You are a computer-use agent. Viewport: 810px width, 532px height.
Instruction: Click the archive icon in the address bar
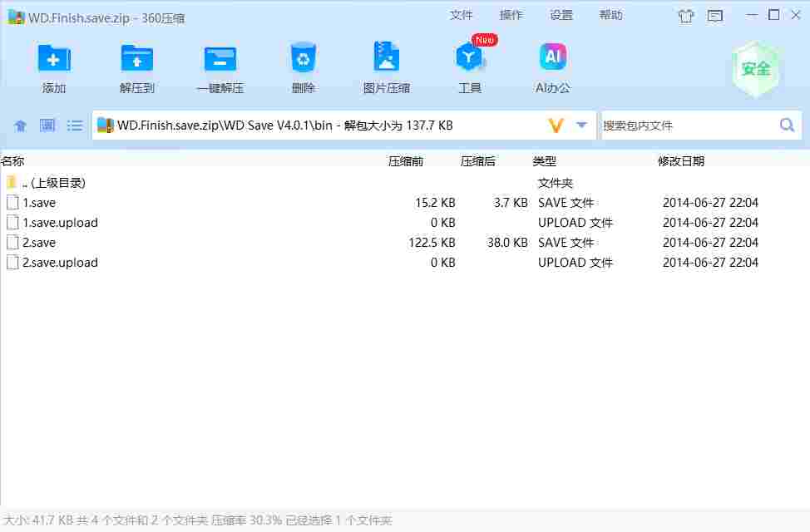pyautogui.click(x=105, y=125)
